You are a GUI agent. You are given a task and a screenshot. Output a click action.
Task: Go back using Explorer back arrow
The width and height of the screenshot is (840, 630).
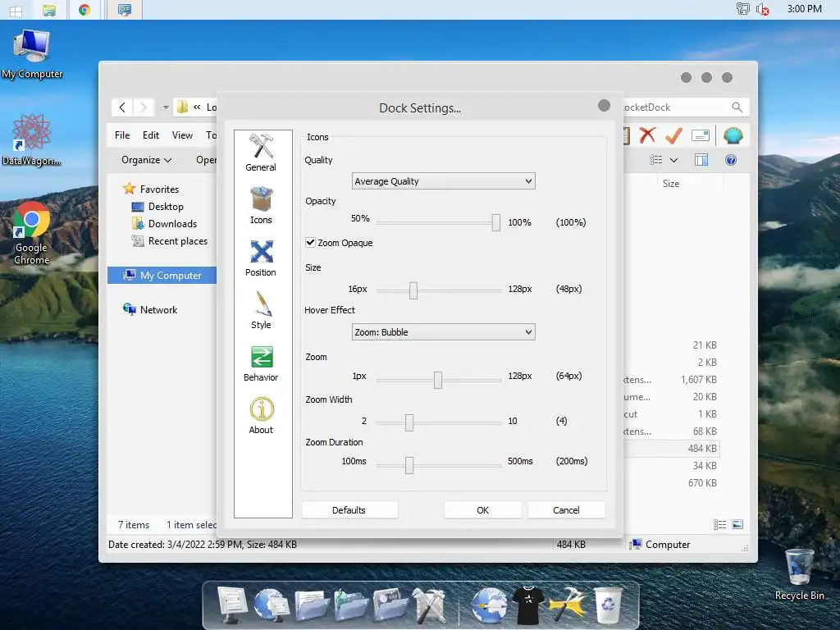click(122, 107)
